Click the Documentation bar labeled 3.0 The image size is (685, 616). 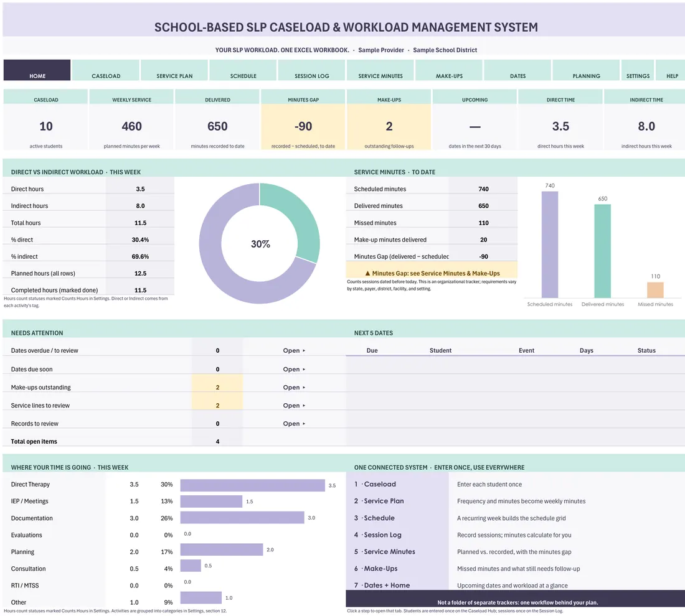tap(242, 518)
